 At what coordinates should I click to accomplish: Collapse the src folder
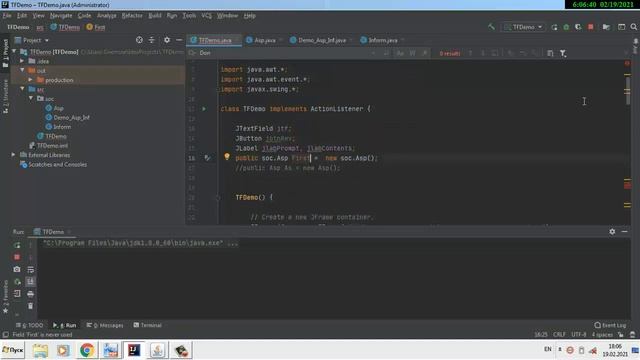point(22,89)
